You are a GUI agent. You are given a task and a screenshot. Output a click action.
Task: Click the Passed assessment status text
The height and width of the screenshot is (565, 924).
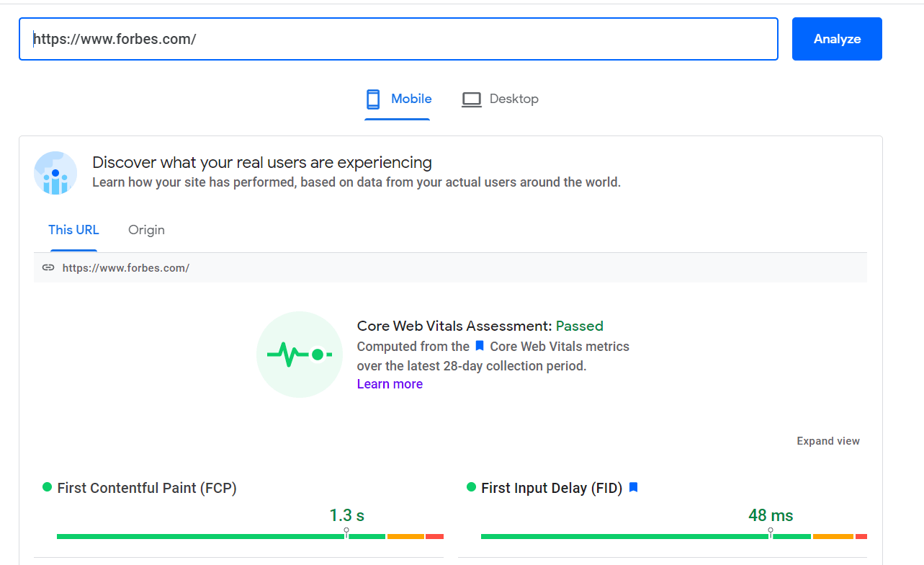[580, 326]
